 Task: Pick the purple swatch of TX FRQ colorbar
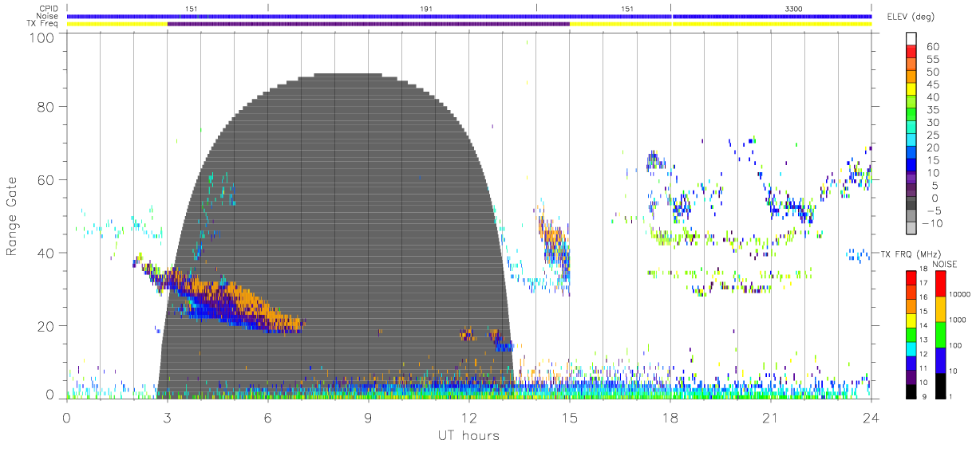[x=911, y=375]
